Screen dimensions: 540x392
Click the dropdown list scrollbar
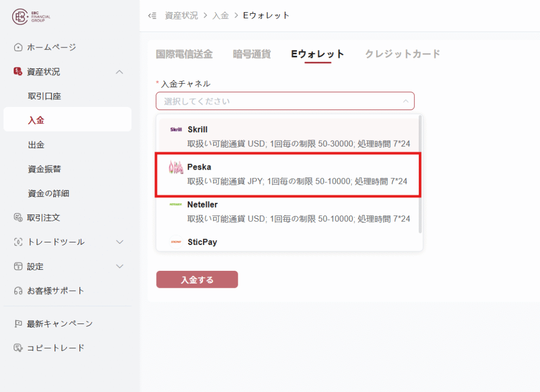(x=420, y=174)
